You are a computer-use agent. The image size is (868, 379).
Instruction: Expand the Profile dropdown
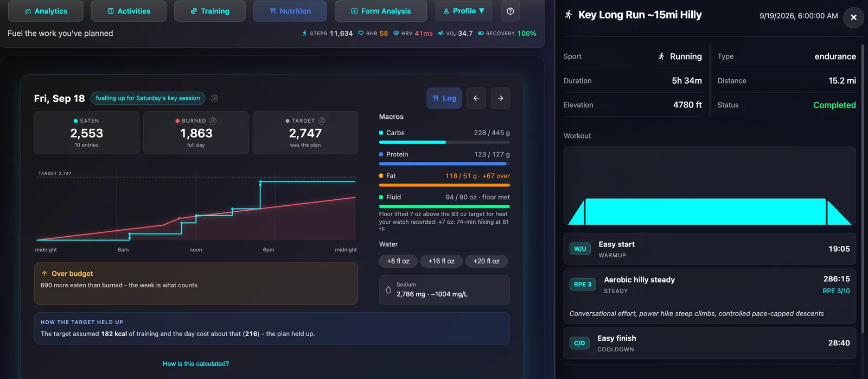pos(464,11)
